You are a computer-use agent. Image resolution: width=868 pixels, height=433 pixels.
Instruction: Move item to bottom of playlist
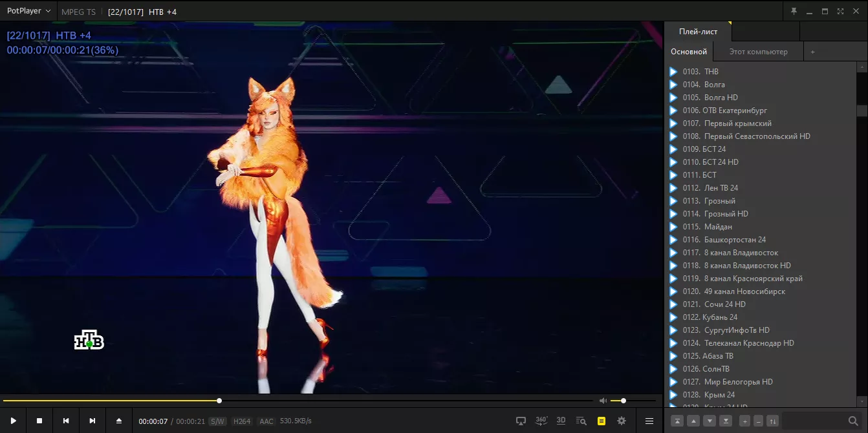coord(726,421)
